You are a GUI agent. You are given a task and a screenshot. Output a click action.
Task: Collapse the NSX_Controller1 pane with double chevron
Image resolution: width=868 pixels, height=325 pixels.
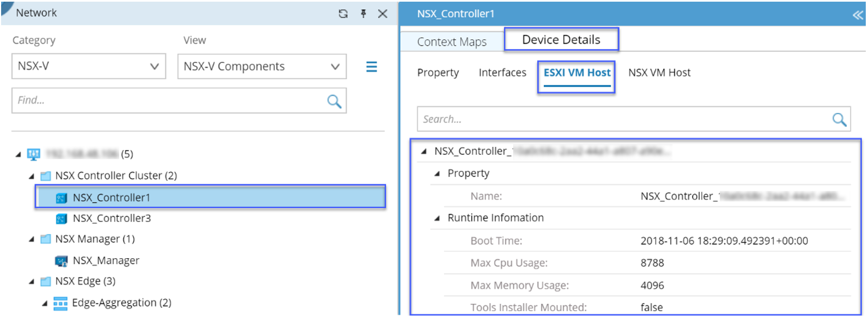(857, 15)
